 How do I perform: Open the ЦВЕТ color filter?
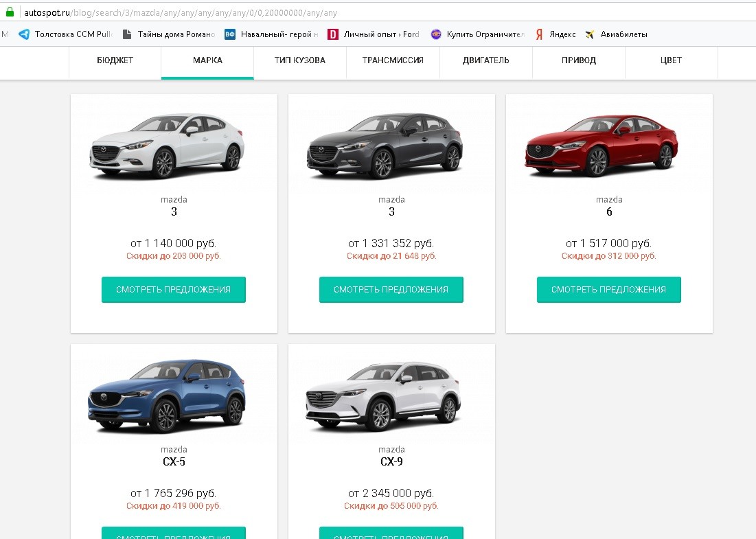tap(671, 60)
